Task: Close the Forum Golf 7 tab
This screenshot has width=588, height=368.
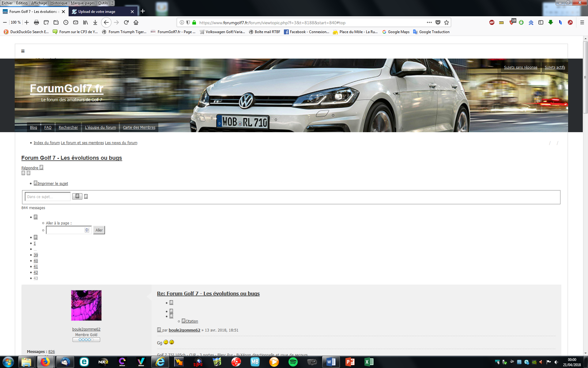Action: 63,12
